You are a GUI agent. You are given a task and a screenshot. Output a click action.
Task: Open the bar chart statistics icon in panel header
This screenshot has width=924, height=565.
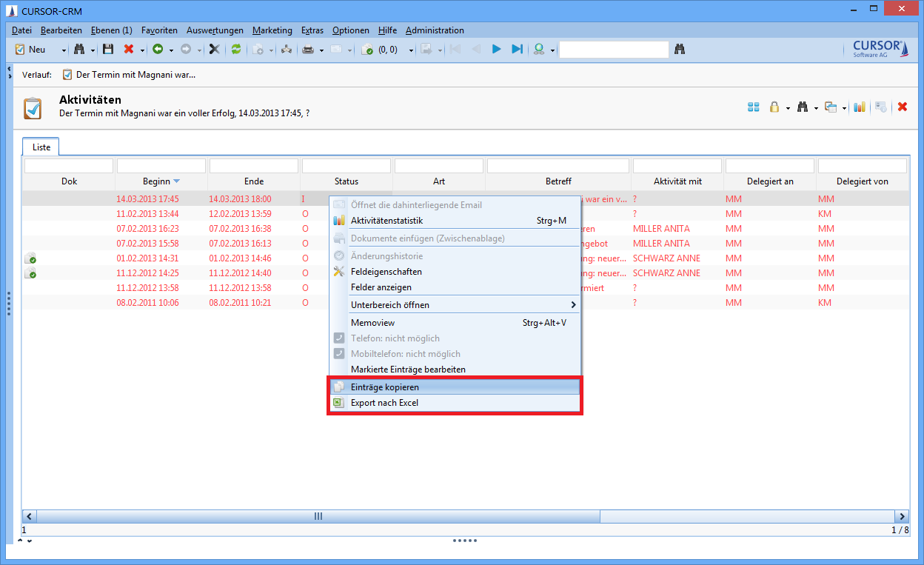pos(860,107)
